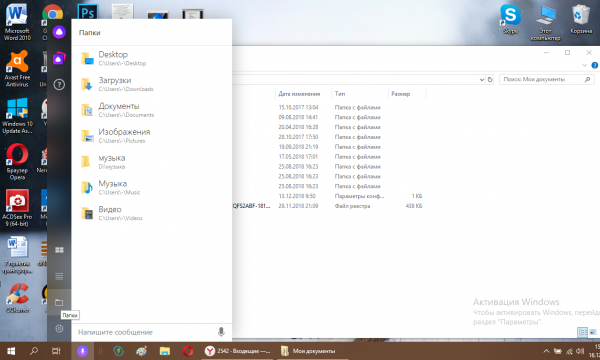Image resolution: width=600 pixels, height=360 pixels.
Task: Click the Avast Free Antivirus desktop icon
Action: coord(17,69)
